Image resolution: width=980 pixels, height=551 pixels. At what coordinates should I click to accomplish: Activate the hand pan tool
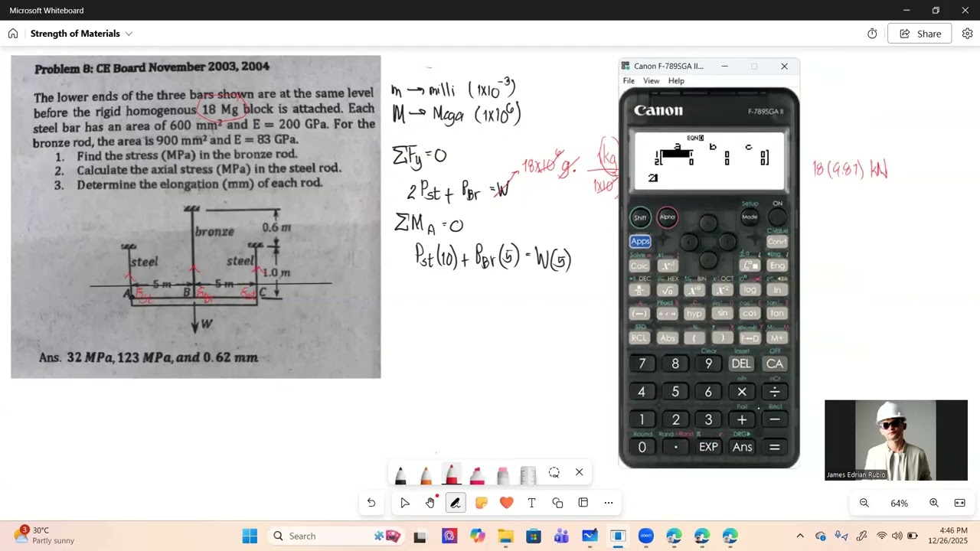pyautogui.click(x=430, y=503)
